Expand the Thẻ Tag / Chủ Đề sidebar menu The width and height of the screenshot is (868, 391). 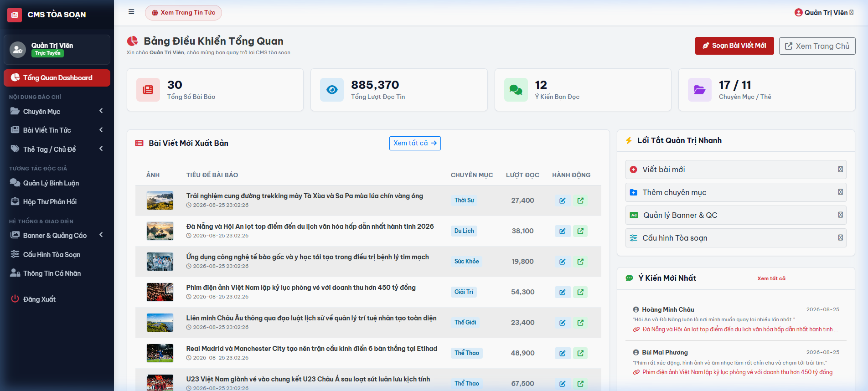(57, 149)
